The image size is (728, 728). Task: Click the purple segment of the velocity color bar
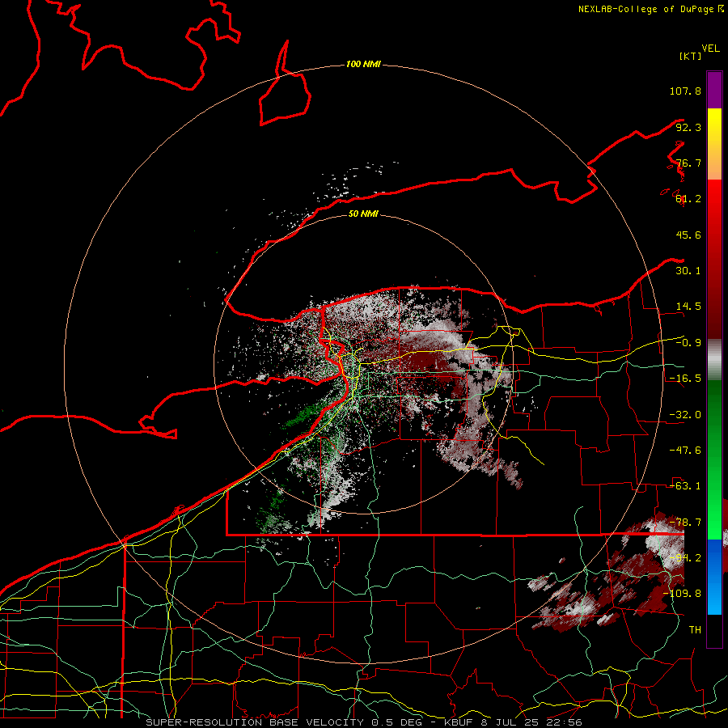(714, 90)
